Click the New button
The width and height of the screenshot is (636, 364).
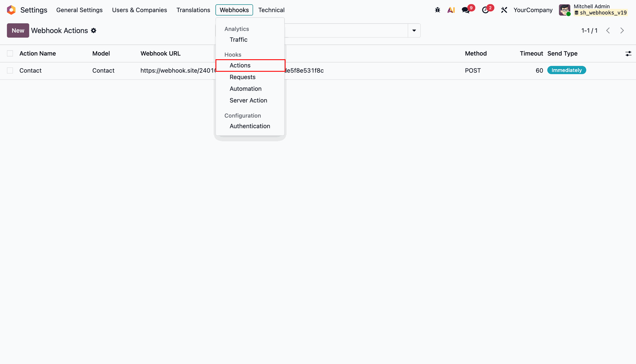[18, 30]
